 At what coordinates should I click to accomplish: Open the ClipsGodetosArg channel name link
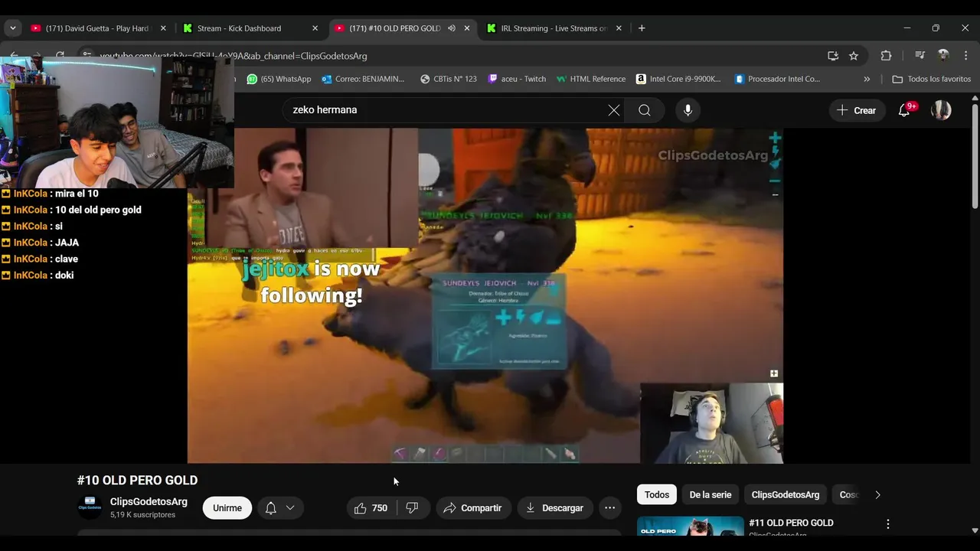click(149, 502)
